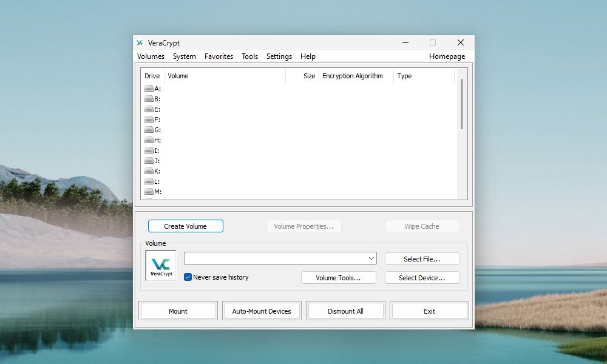Click the Mount button
The height and width of the screenshot is (364, 607).
(x=178, y=311)
